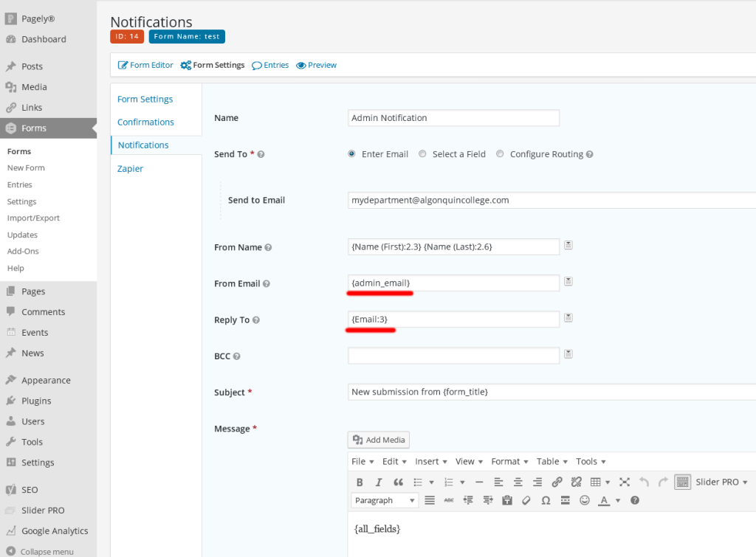
Task: Click the undo arrow in the editor toolbar
Action: coord(643,482)
